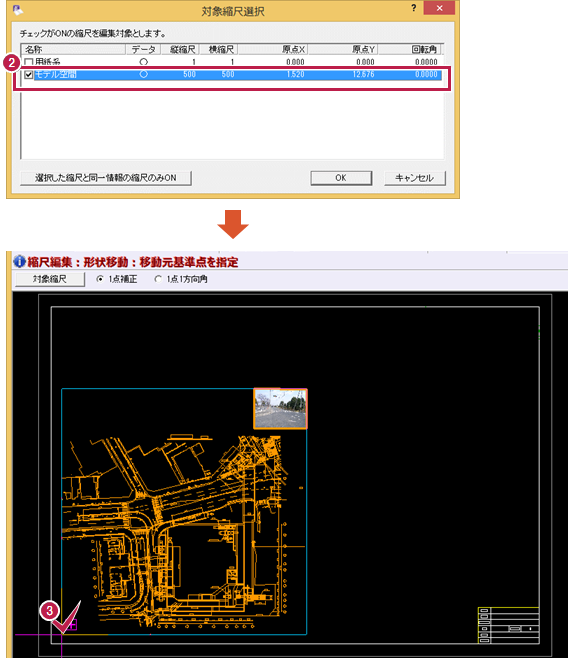Image resolution: width=568 pixels, height=658 pixels.
Task: Select the 1点補正 radio option
Action: point(100,279)
